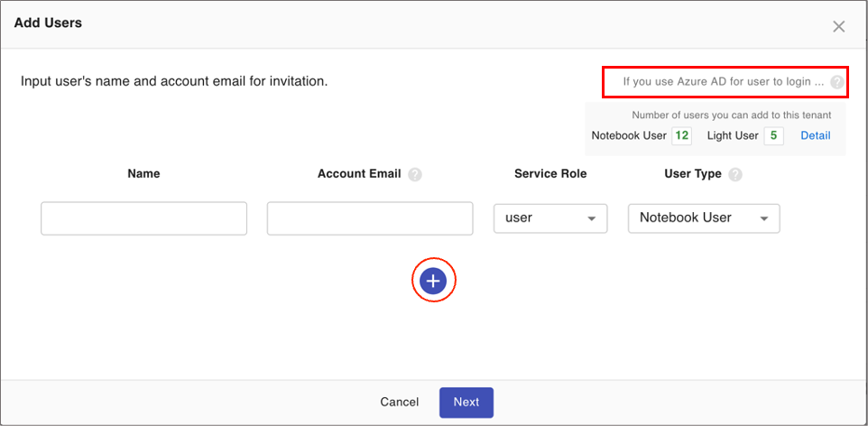Open the Detail link for user counts

click(816, 135)
